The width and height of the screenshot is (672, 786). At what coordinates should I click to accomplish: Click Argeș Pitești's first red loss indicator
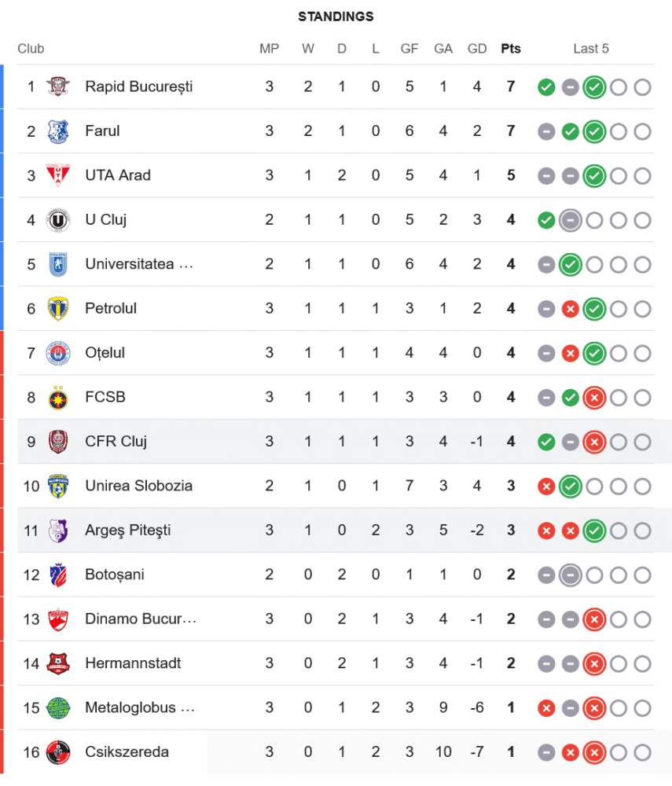[x=546, y=531]
